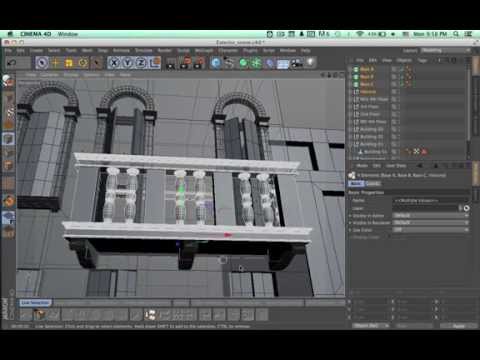Expand the fourth null object row
This screenshot has width=480, height=360.
351,92
